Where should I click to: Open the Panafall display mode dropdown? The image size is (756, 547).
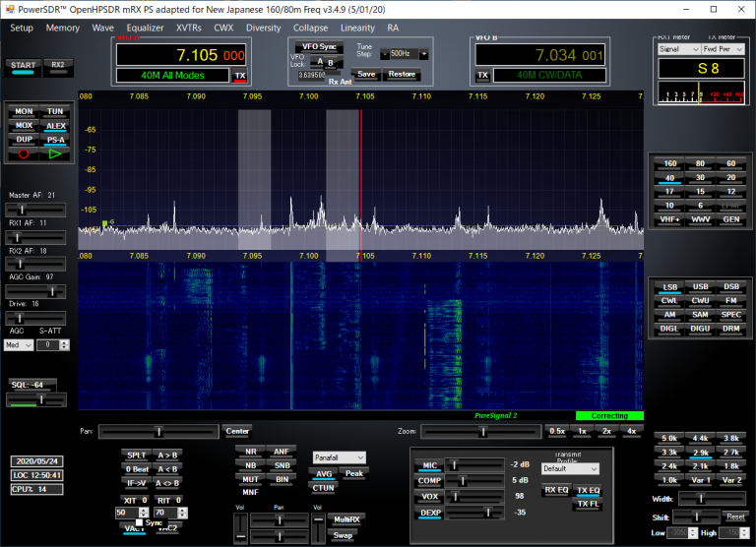339,457
